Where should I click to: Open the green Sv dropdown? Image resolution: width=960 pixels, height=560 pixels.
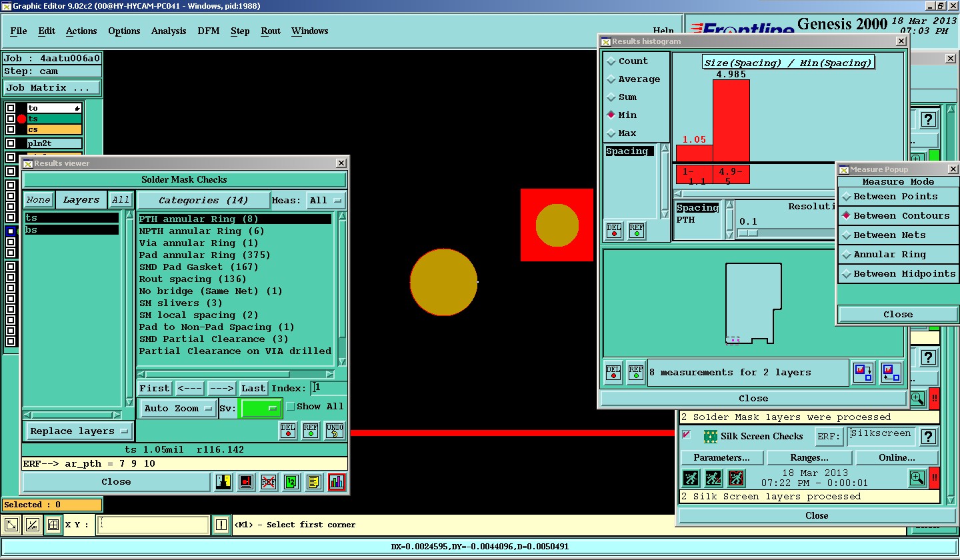[x=260, y=408]
